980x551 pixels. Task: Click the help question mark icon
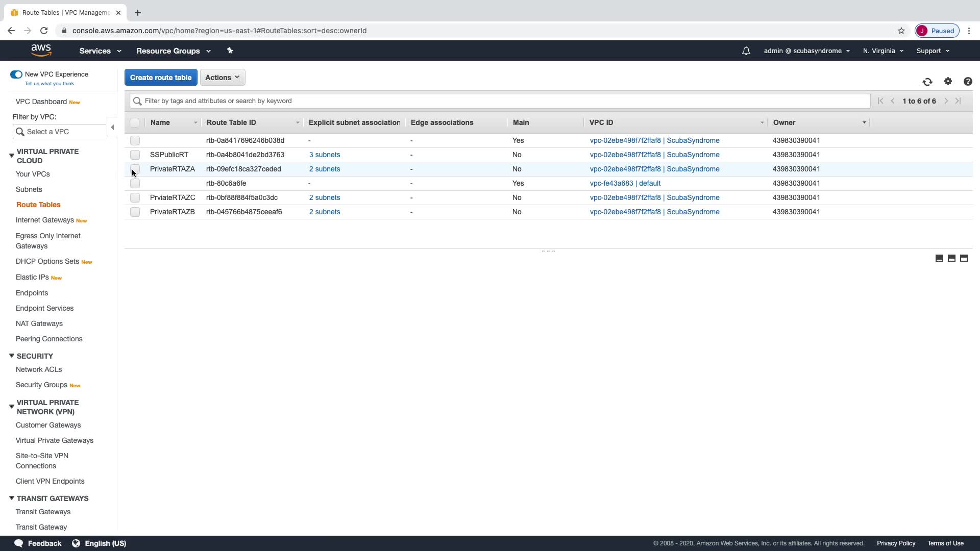click(x=968, y=82)
